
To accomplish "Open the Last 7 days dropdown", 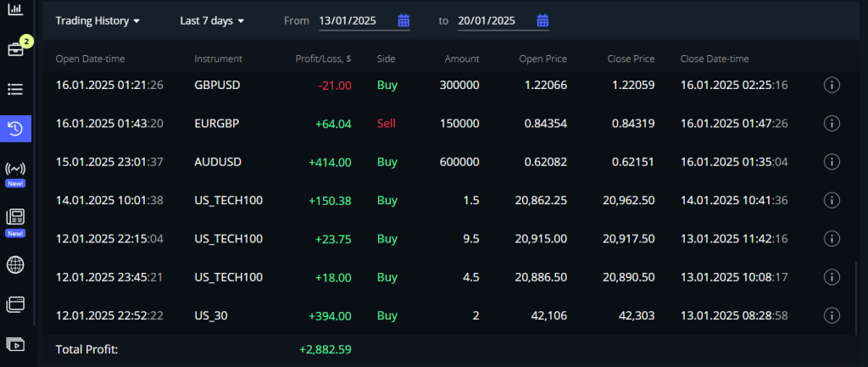I will tap(212, 20).
